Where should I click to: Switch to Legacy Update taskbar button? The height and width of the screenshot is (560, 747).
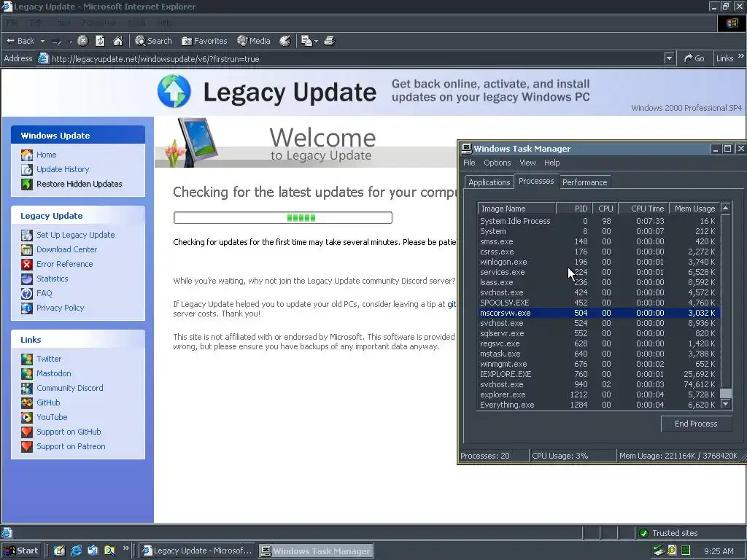point(198,551)
